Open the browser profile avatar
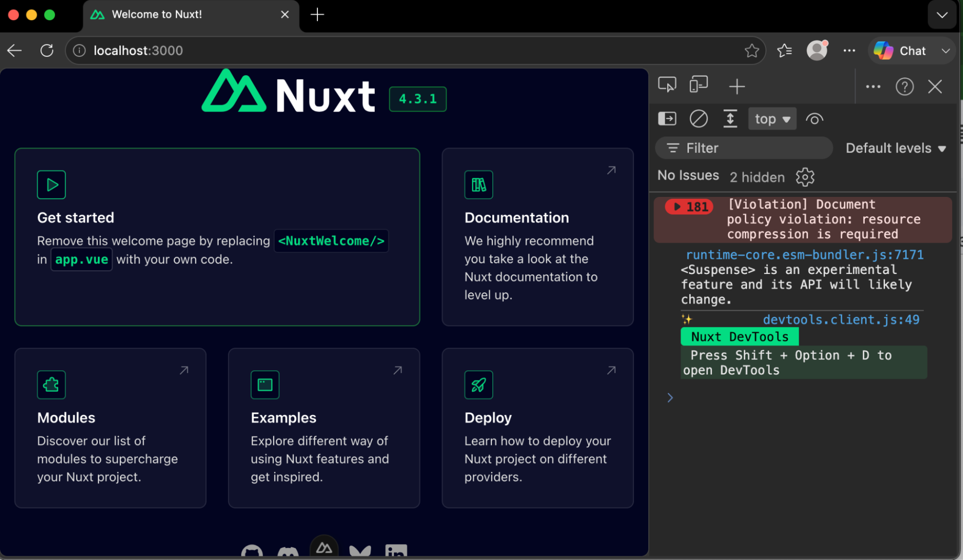This screenshot has height=560, width=963. (x=817, y=51)
